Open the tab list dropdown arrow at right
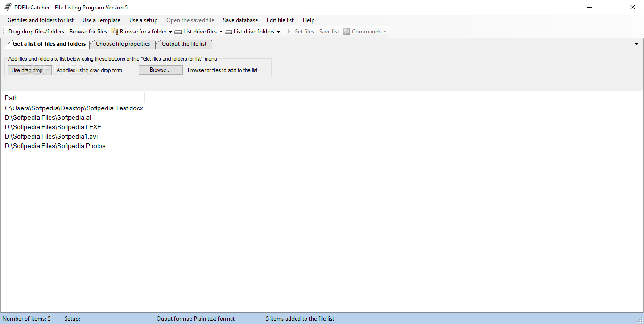This screenshot has height=324, width=644. point(636,44)
